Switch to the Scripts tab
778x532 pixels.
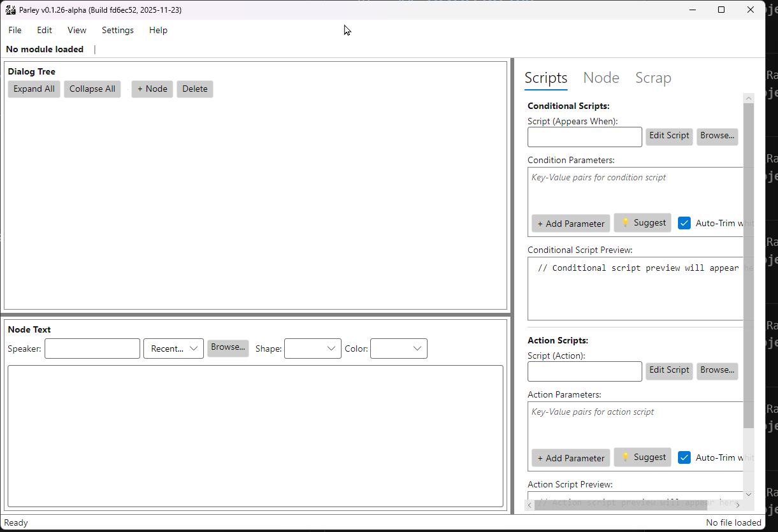point(546,78)
